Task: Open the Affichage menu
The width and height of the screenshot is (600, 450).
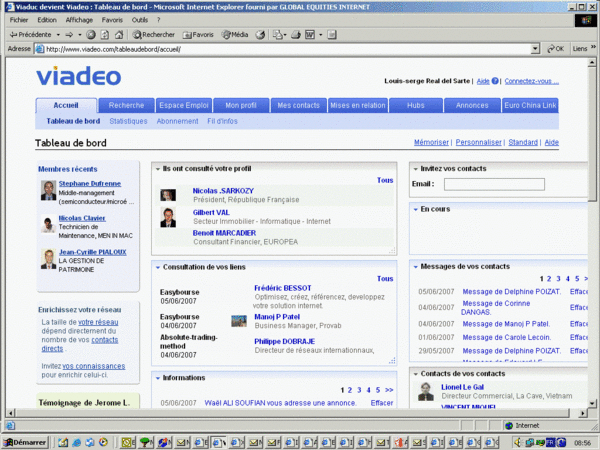Action: 79,20
